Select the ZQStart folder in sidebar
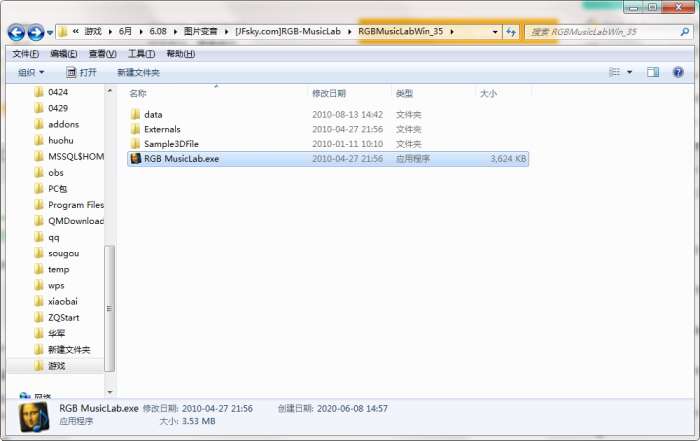The width and height of the screenshot is (700, 441). coord(63,318)
